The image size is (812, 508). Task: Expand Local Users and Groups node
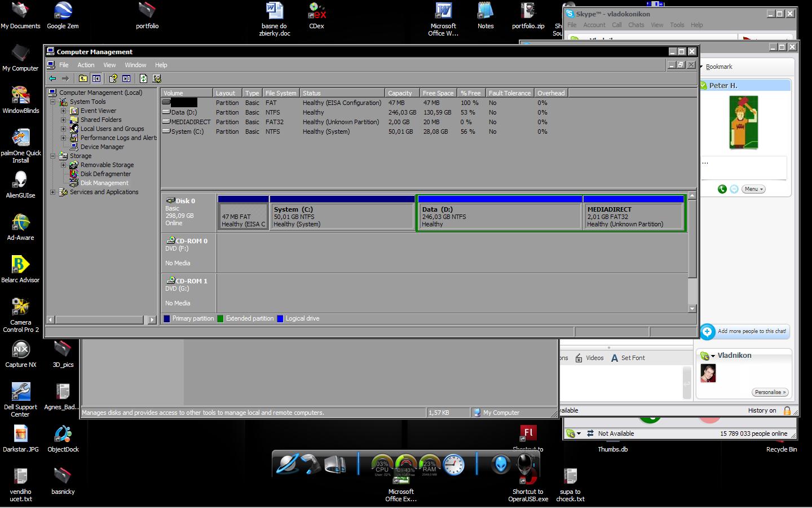(x=64, y=129)
